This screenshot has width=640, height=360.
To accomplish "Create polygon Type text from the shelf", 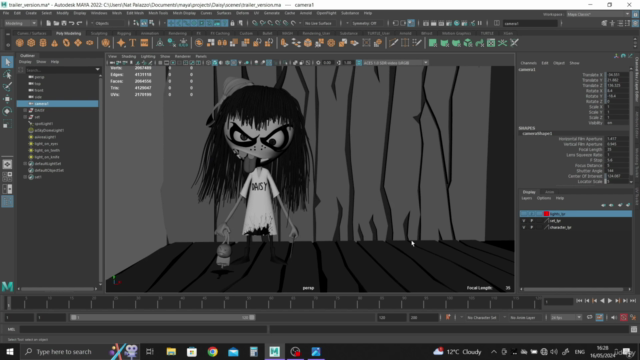I will (133, 43).
